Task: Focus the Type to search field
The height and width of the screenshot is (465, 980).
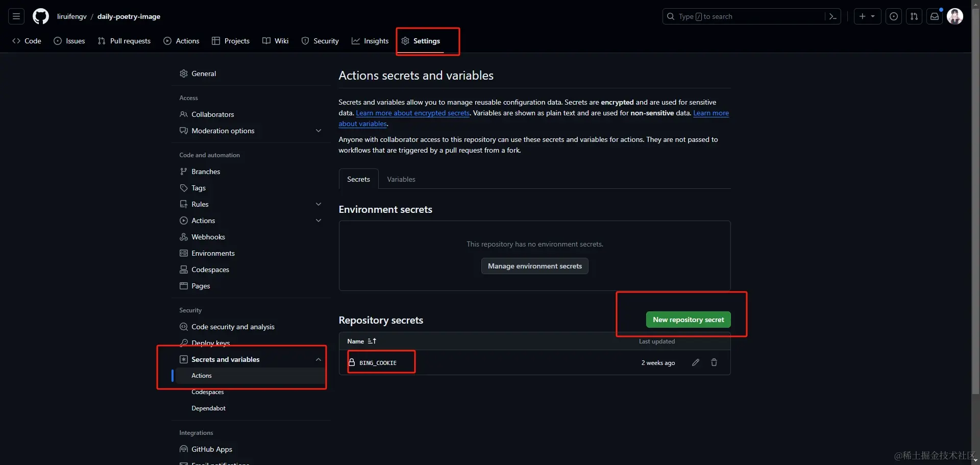Action: [745, 16]
